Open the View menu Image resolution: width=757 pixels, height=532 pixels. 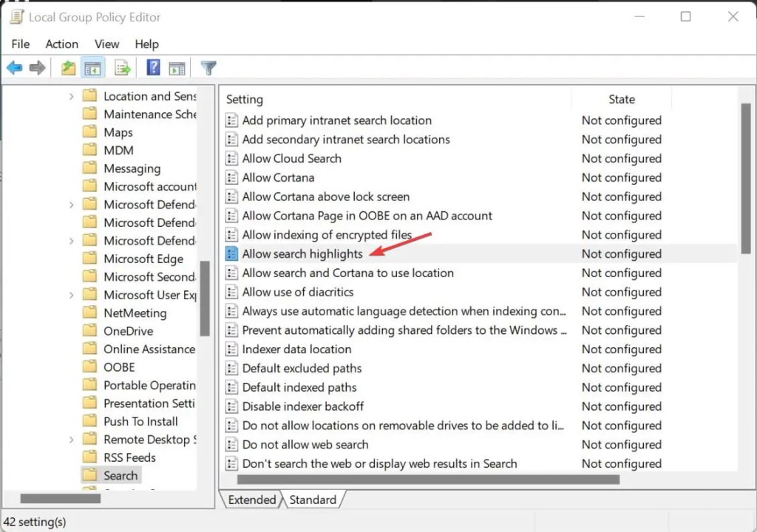pos(106,44)
